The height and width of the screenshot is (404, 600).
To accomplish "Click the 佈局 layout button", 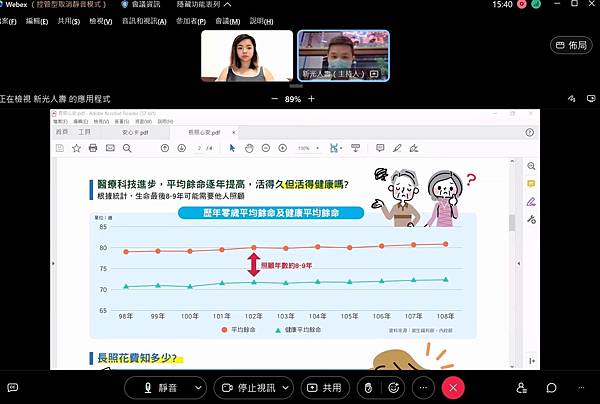I will (x=571, y=45).
